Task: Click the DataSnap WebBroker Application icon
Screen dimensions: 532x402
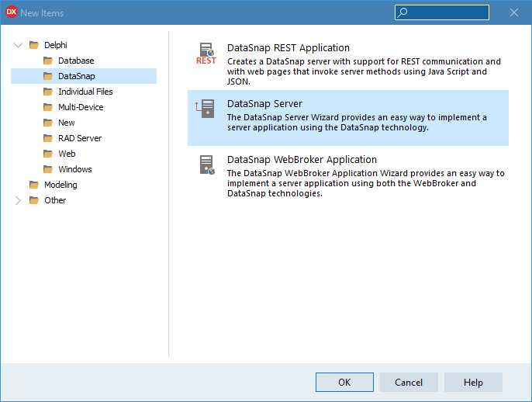Action: 207,165
